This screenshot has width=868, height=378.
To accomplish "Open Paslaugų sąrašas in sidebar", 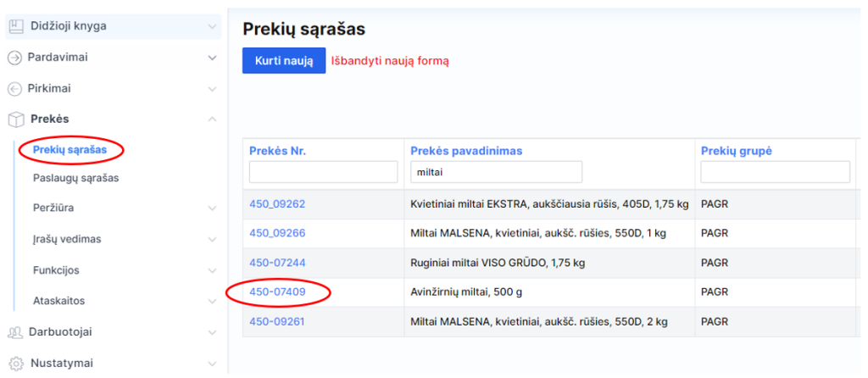I will [x=75, y=178].
